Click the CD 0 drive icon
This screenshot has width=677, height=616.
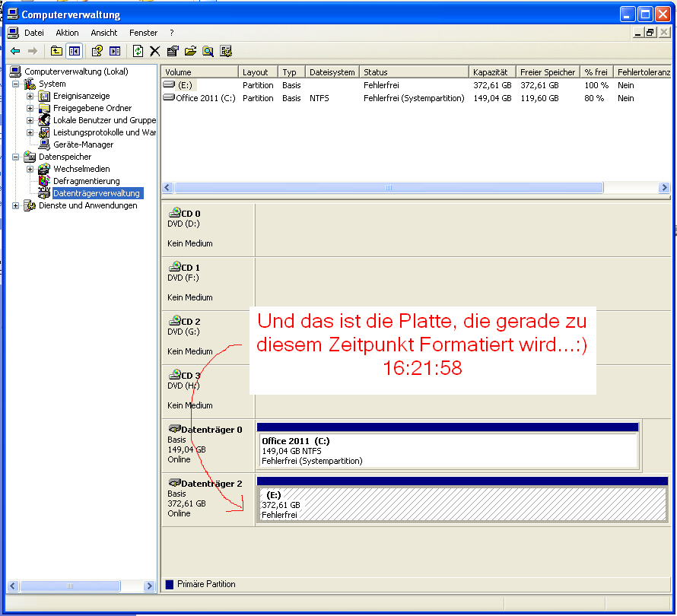(175, 212)
